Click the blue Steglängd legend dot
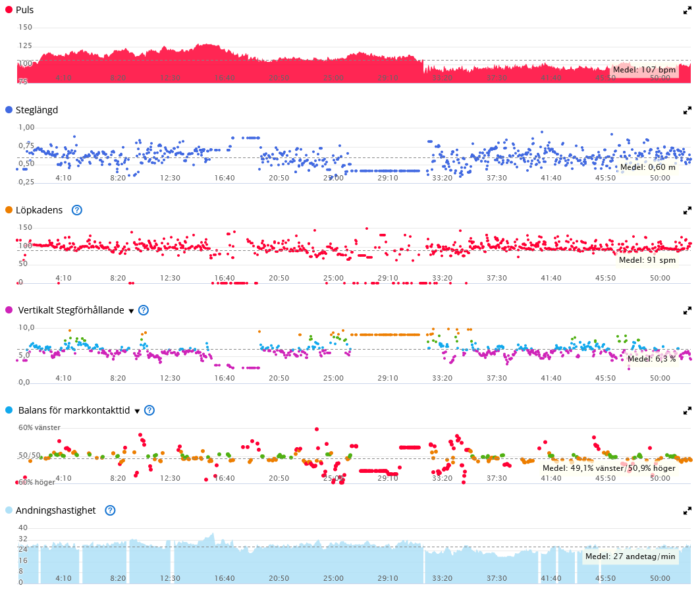Image resolution: width=700 pixels, height=594 pixels. point(9,110)
